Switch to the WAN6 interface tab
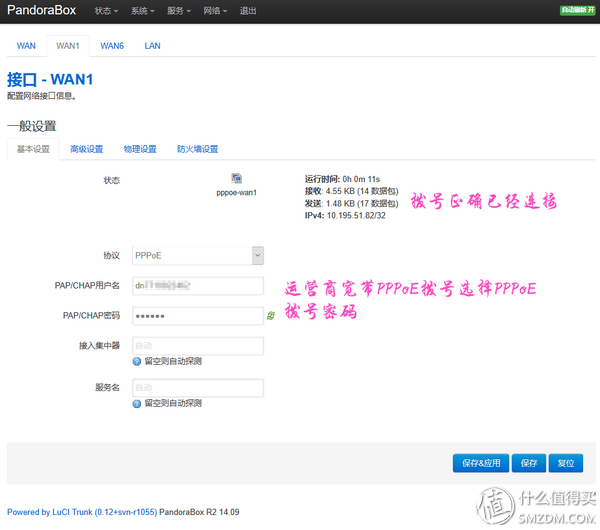The width and height of the screenshot is (600, 530). coord(112,46)
